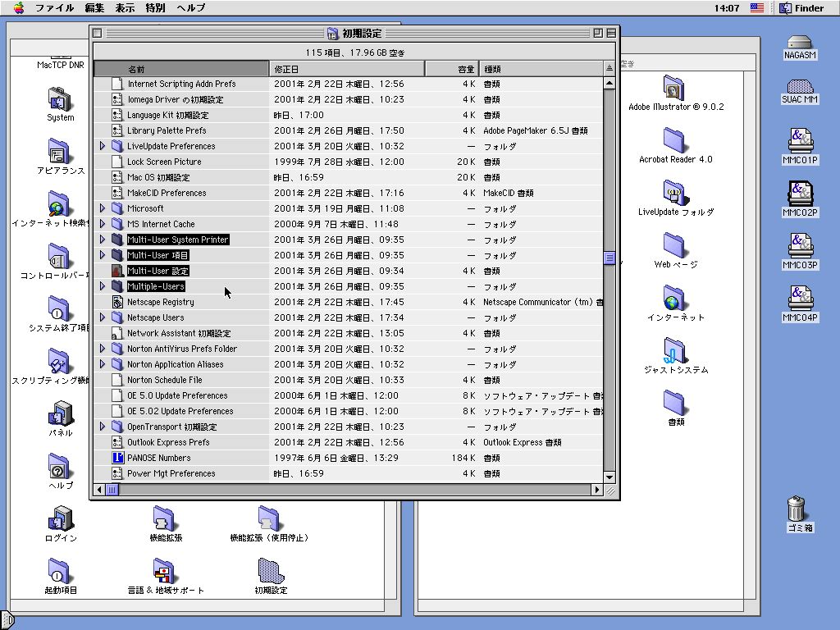Image resolution: width=840 pixels, height=630 pixels.
Task: Select 機能拡張（使用停止）folder icon
Action: pyautogui.click(x=269, y=518)
